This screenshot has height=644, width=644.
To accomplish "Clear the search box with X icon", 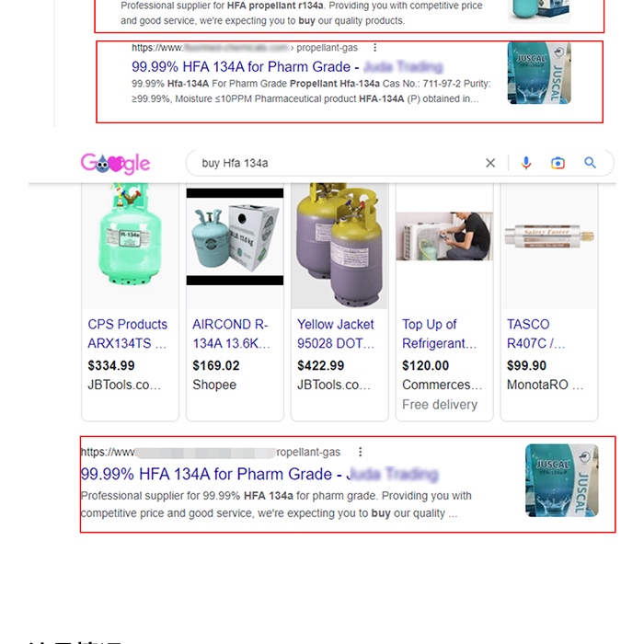I will click(490, 163).
